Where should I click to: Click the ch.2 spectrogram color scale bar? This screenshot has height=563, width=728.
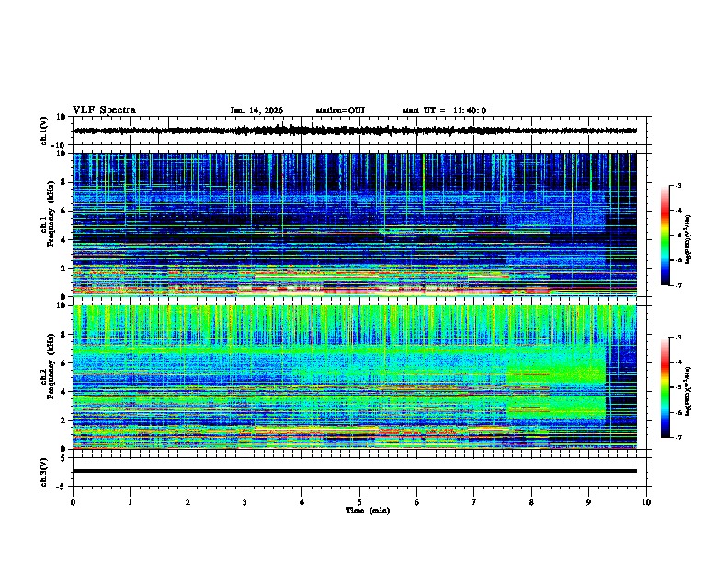tap(665, 387)
